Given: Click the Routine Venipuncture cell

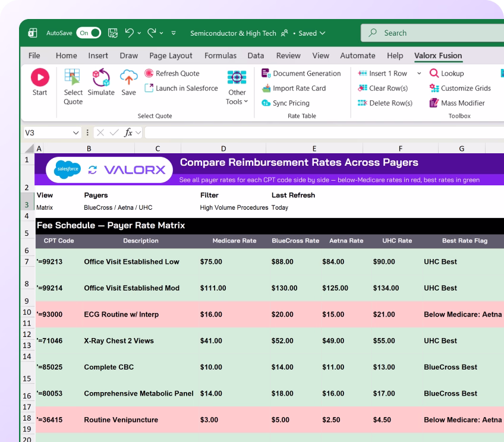Looking at the screenshot, I should 140,419.
